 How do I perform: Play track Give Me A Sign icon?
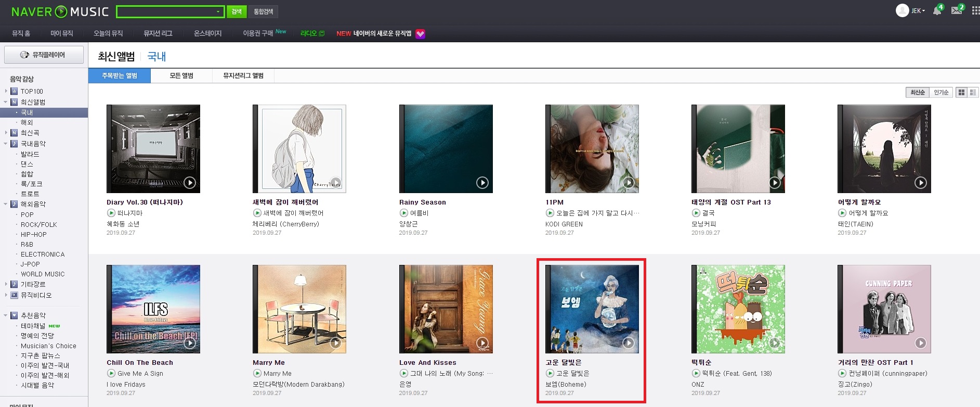pyautogui.click(x=111, y=373)
